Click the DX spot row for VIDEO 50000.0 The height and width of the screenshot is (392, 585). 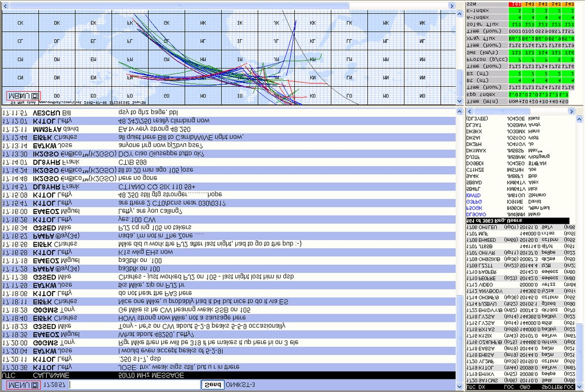click(520, 285)
